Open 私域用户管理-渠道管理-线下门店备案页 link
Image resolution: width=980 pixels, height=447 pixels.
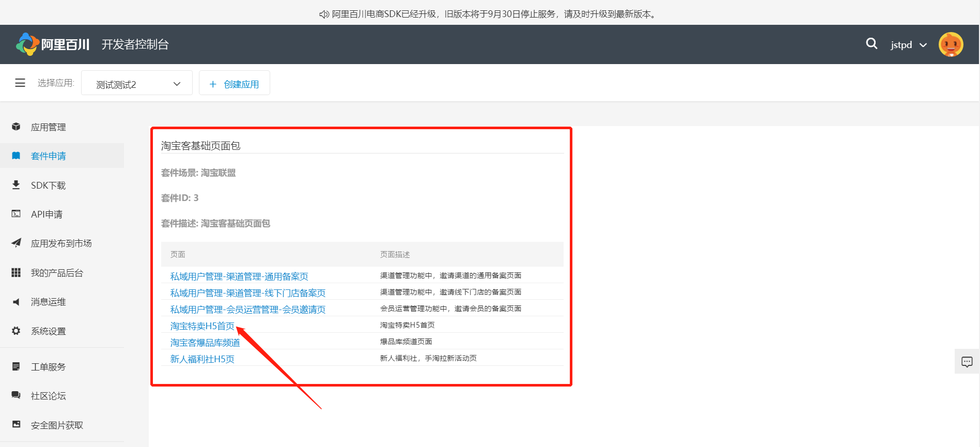click(x=248, y=293)
